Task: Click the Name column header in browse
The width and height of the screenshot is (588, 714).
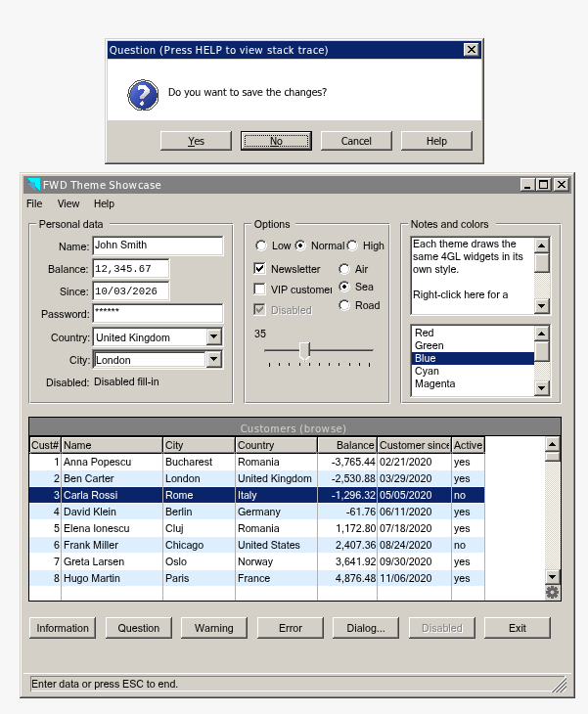Action: [112, 445]
